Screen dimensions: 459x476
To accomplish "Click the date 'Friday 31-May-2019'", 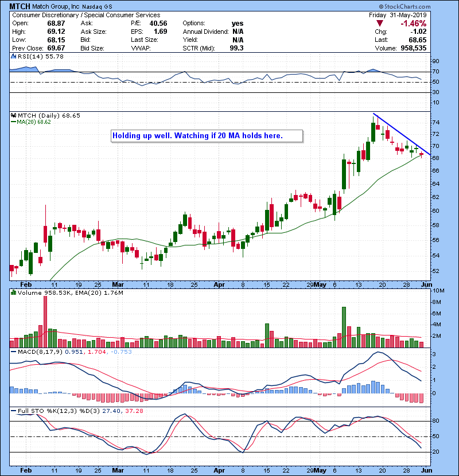I will 398,15.
